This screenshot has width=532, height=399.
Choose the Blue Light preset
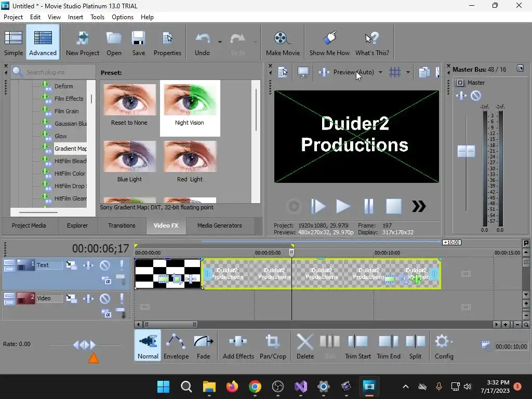coord(129,162)
